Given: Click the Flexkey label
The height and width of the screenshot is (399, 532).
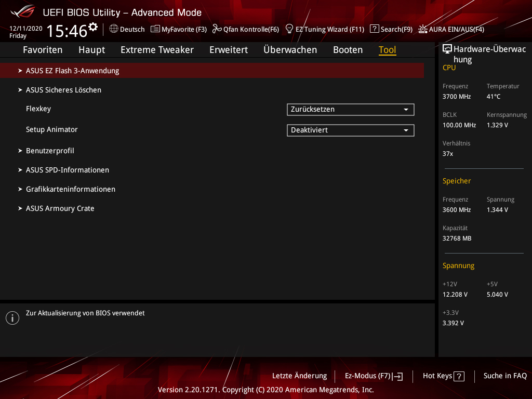Looking at the screenshot, I should 38,109.
